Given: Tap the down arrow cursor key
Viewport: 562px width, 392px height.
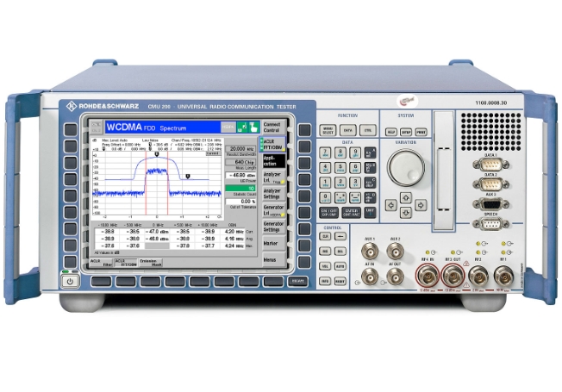Looking at the screenshot, I should (406, 213).
